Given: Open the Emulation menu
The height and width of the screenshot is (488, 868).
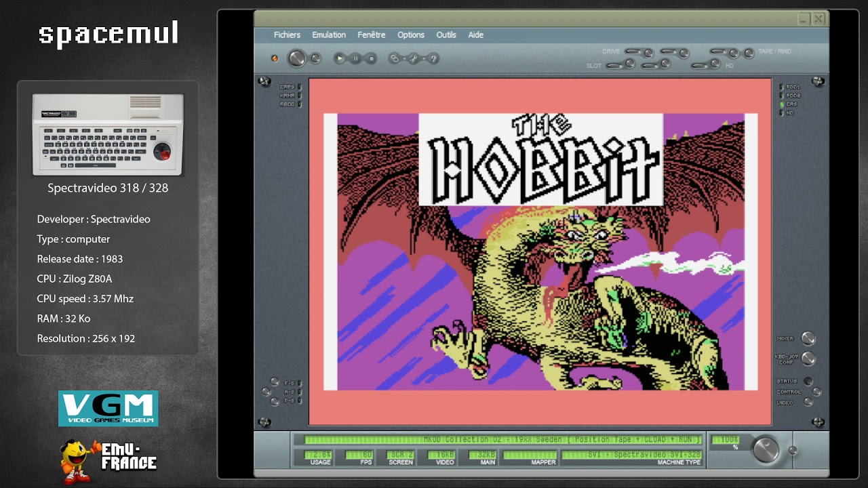Looking at the screenshot, I should tap(329, 35).
